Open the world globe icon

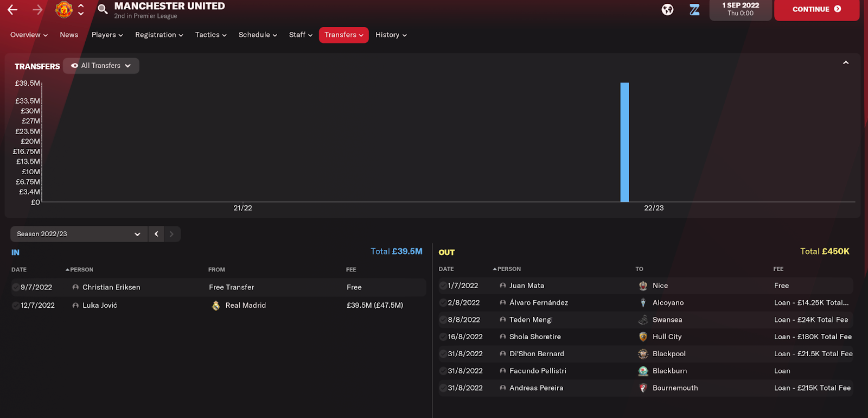pyautogui.click(x=667, y=9)
